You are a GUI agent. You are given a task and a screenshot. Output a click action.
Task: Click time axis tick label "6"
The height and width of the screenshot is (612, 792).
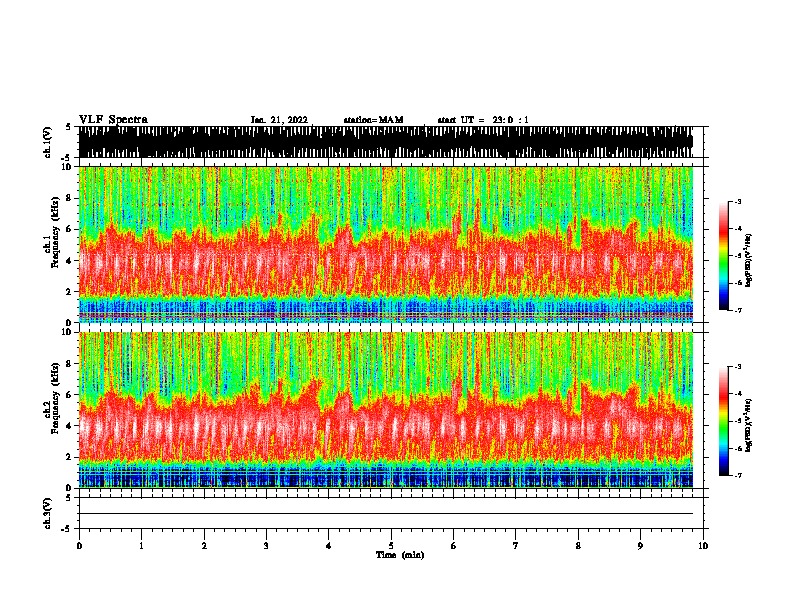point(454,546)
